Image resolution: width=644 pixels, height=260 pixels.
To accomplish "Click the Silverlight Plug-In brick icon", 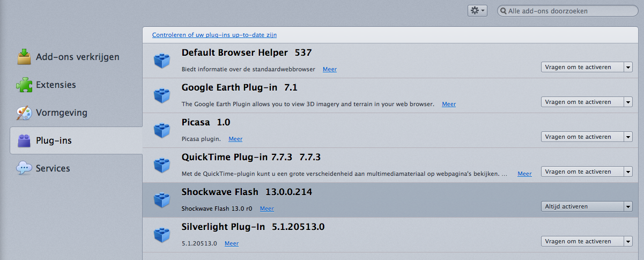I will click(x=162, y=235).
